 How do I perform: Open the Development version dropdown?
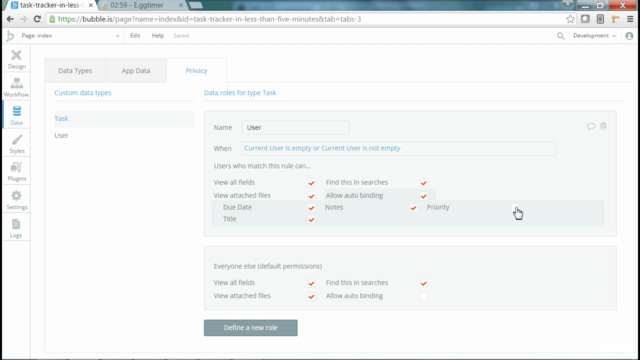pyautogui.click(x=594, y=36)
